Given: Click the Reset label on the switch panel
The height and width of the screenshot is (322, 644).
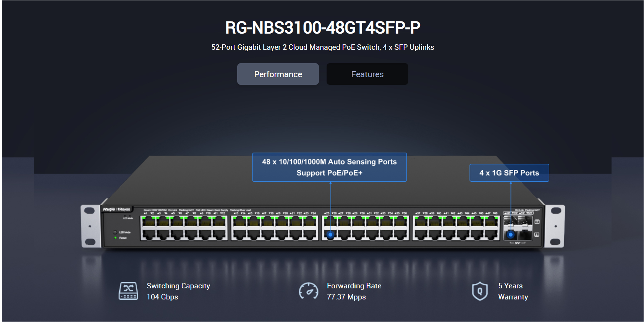Looking at the screenshot, I should 123,238.
